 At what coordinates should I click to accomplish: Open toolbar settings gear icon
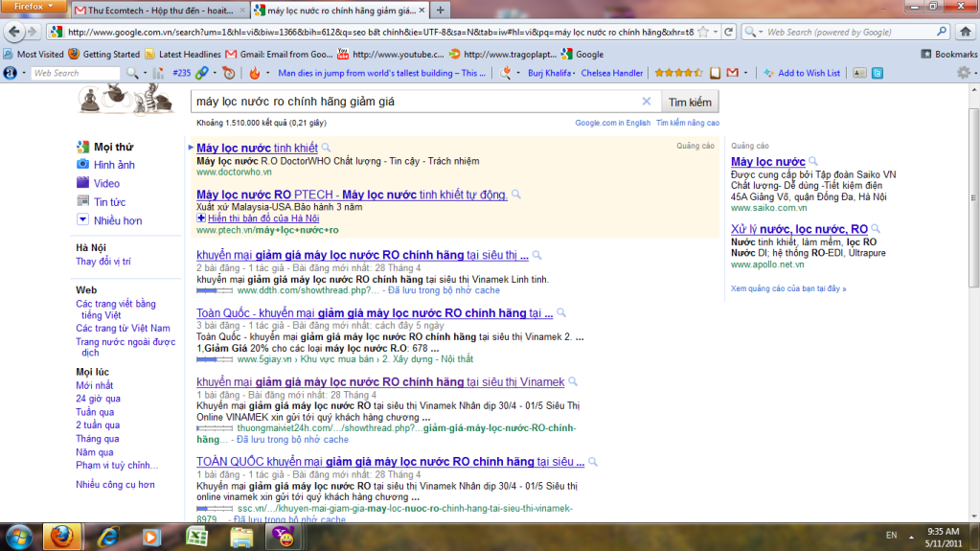(964, 73)
